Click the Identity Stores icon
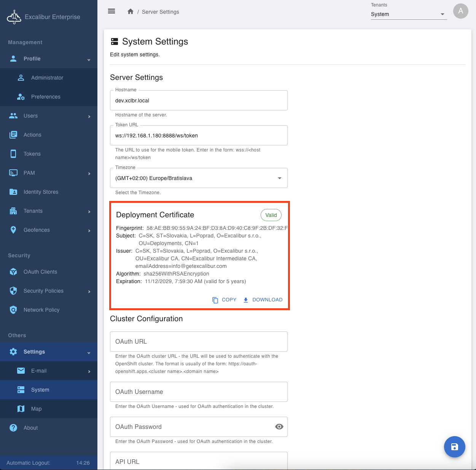The height and width of the screenshot is (470, 476). [x=13, y=192]
